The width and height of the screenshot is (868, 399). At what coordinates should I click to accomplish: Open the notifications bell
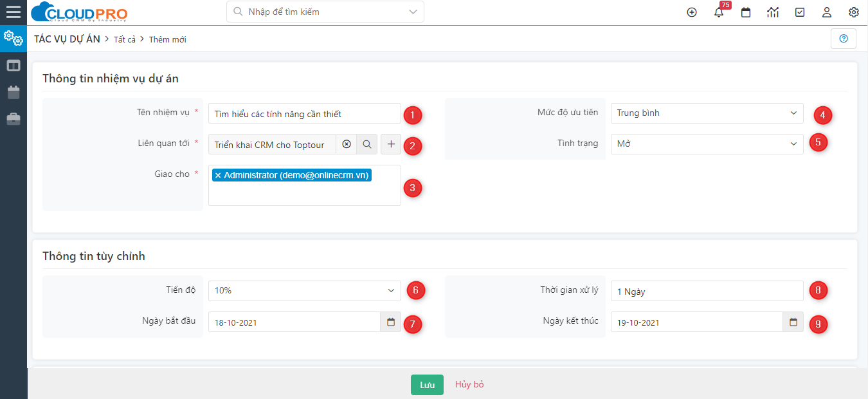pos(719,12)
